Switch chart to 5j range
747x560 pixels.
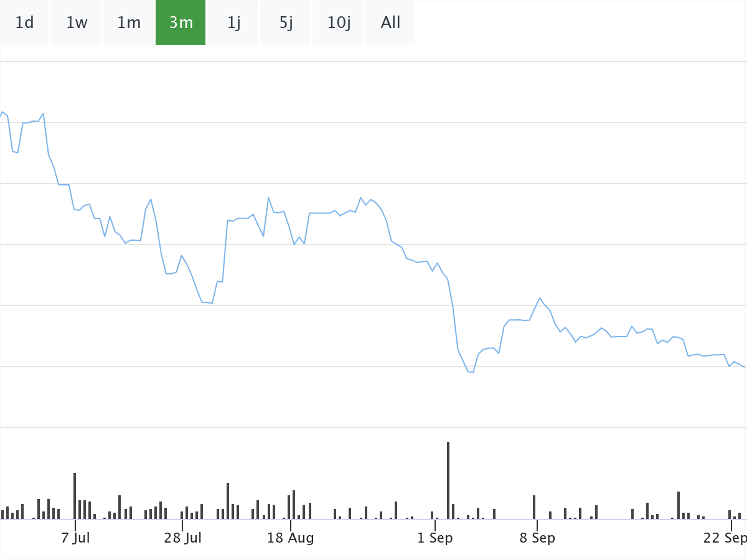pyautogui.click(x=286, y=23)
